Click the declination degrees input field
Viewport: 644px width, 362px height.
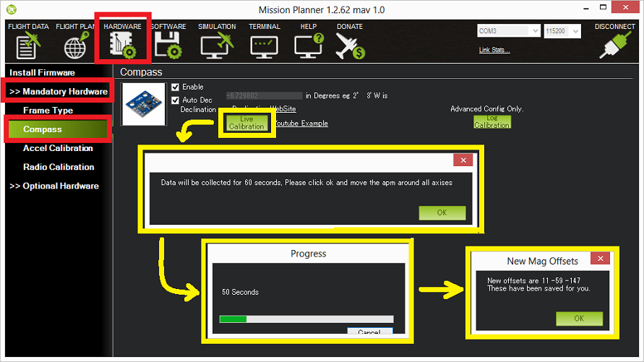point(264,95)
